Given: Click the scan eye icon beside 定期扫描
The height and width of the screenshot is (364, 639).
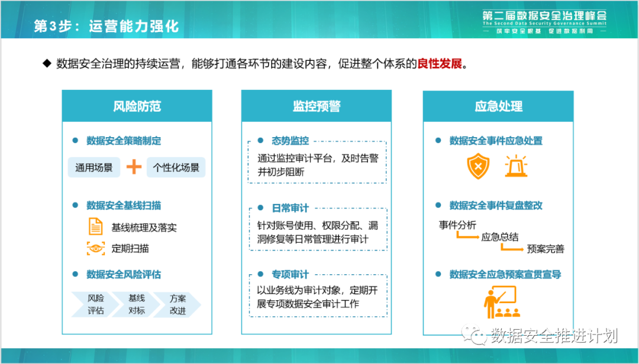Looking at the screenshot, I should click(96, 248).
